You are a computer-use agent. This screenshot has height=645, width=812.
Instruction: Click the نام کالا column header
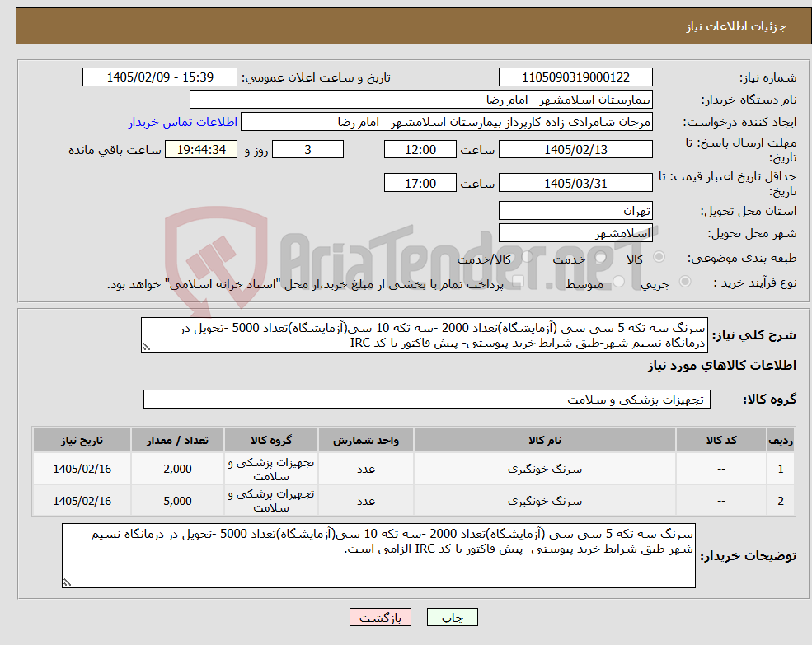tap(544, 440)
